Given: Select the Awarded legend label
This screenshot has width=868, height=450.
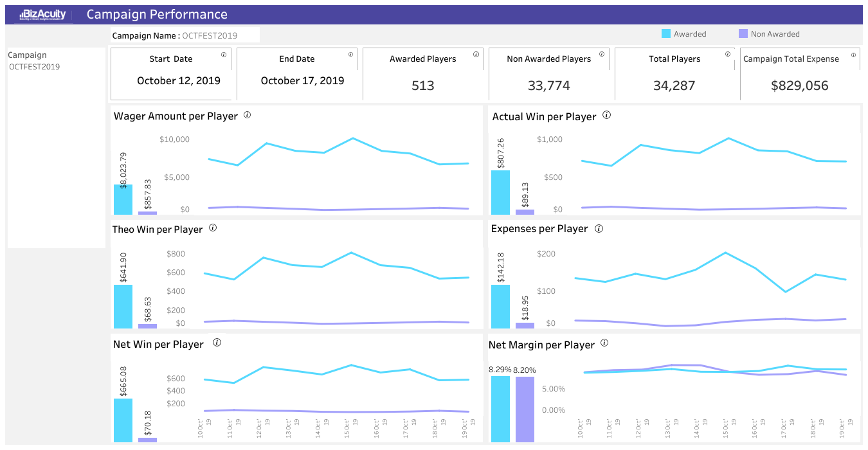Looking at the screenshot, I should (x=690, y=34).
